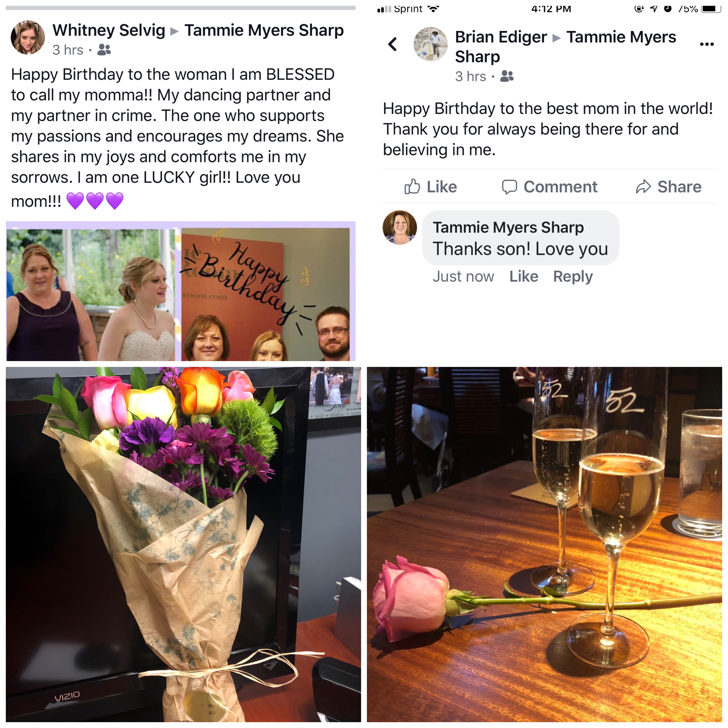Click friends audience icon on Whitney's post

[104, 50]
